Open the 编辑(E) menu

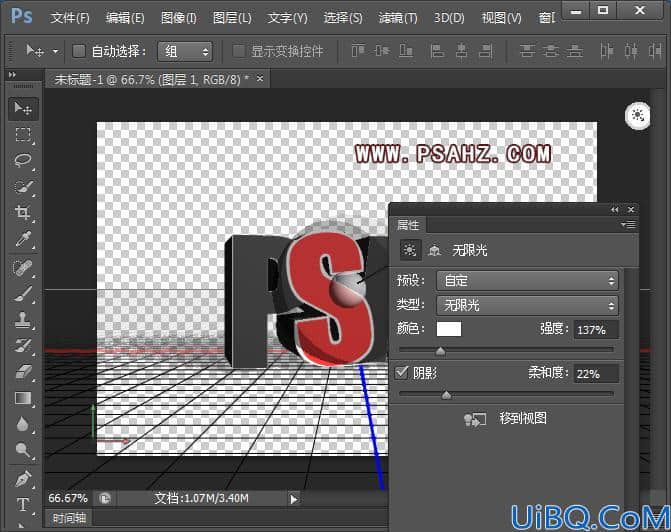point(125,18)
